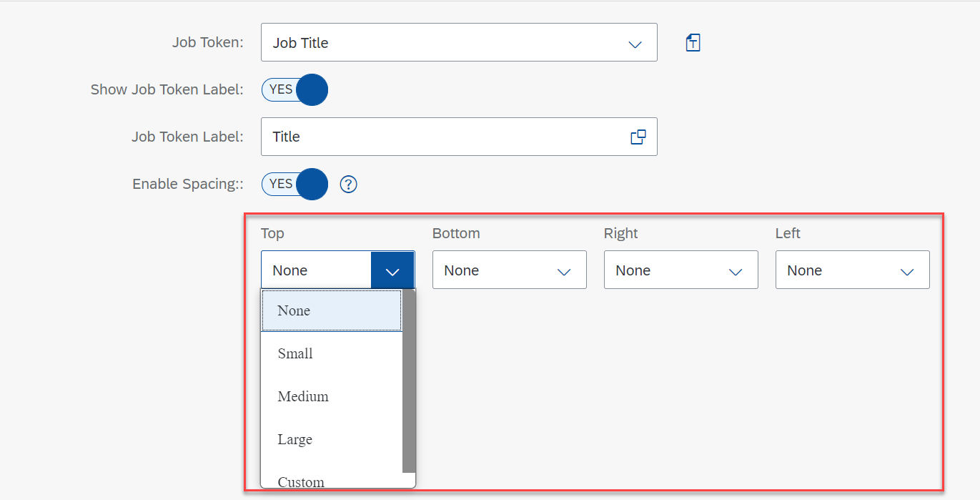The height and width of the screenshot is (500, 980).
Task: Select Small from the Top spacing list
Action: click(x=332, y=353)
